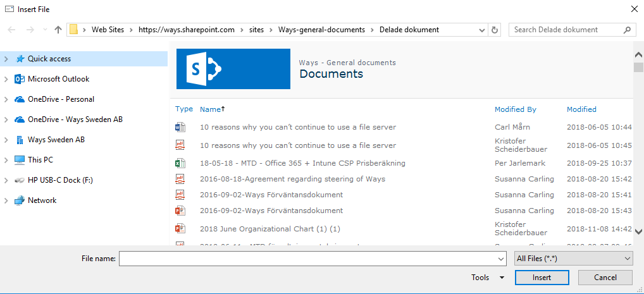Select the Microsoft Outlook icon
Screen dimensions: 644x294
pyautogui.click(x=20, y=79)
